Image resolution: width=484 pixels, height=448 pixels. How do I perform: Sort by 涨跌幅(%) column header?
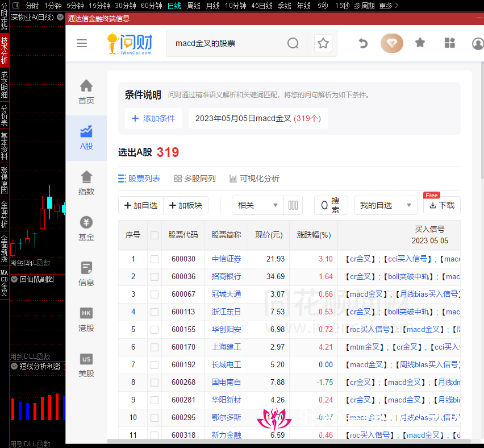tap(314, 235)
